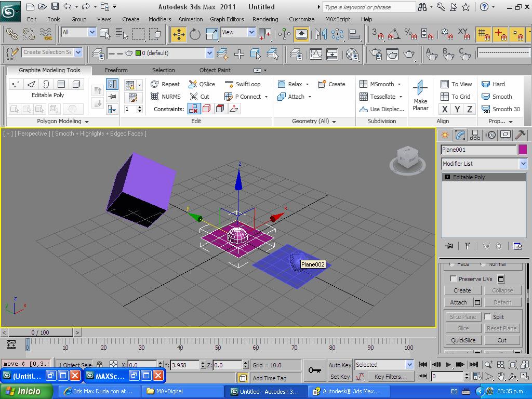The image size is (532, 399).
Task: Open the Rendering menu
Action: click(265, 19)
